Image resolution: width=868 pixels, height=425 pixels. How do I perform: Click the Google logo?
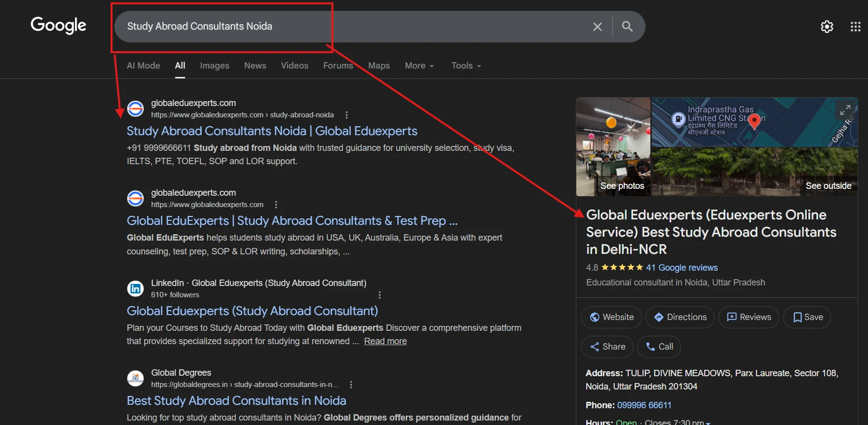58,26
